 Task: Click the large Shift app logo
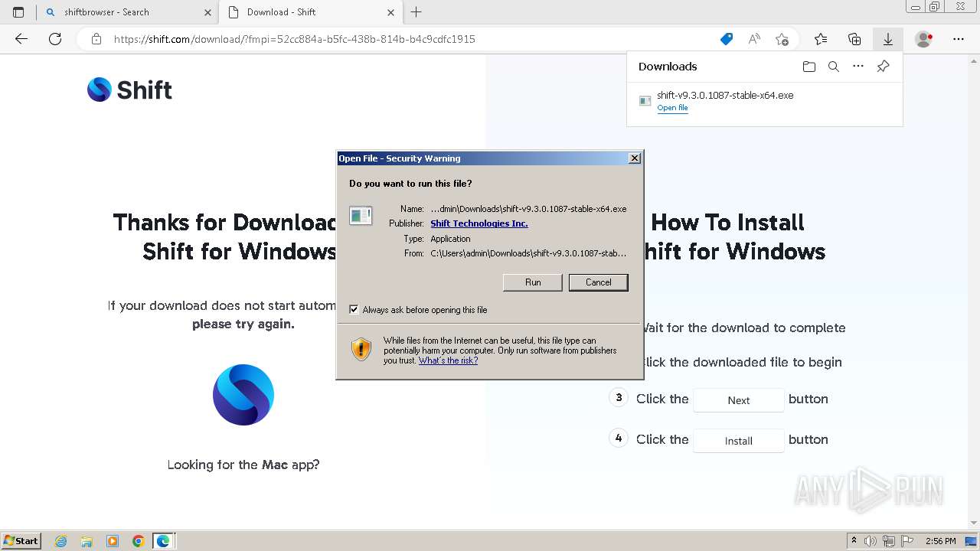pos(243,395)
